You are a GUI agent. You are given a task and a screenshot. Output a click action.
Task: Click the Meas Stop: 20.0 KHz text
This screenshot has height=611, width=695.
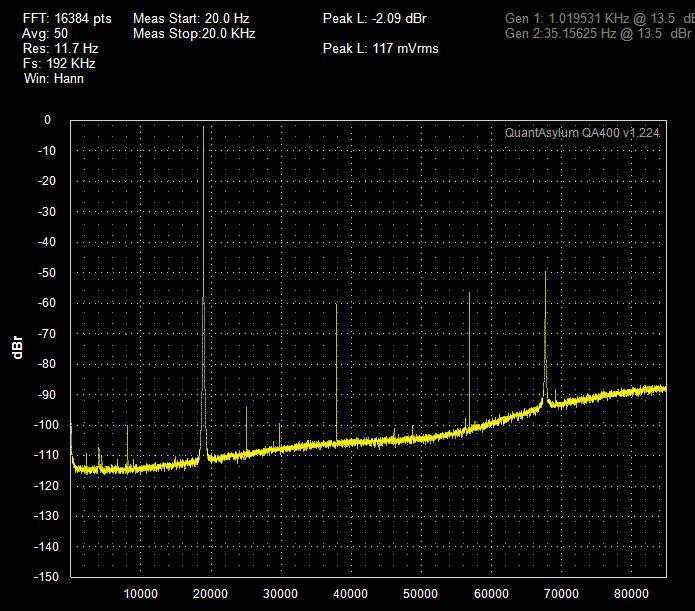coord(194,34)
